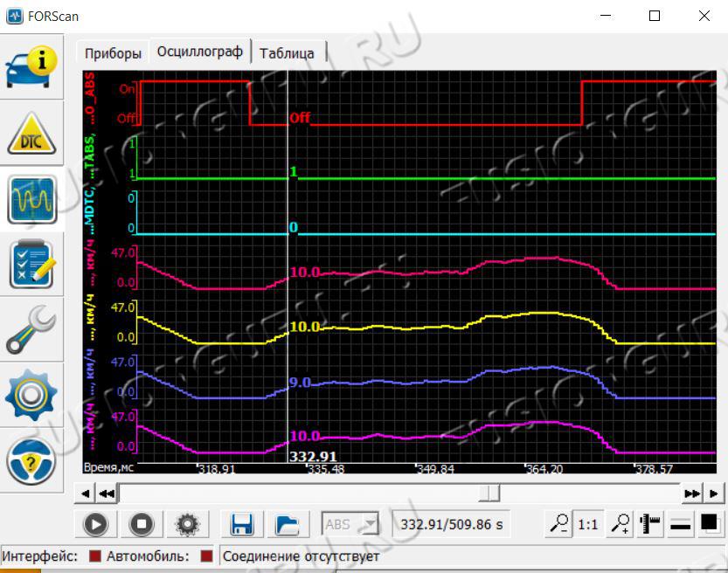Zoom out the graph with magnifier minus
The image size is (728, 573).
[558, 524]
